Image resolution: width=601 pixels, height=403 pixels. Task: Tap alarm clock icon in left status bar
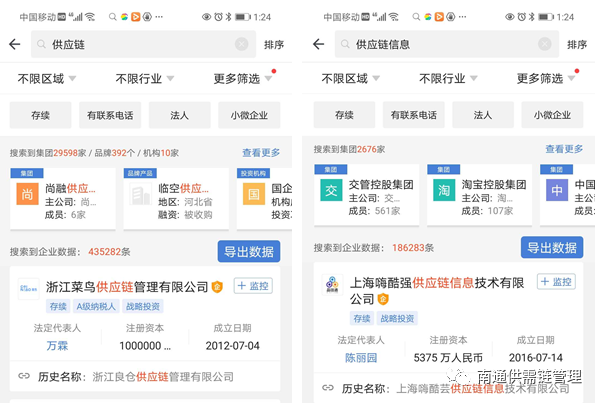click(218, 17)
